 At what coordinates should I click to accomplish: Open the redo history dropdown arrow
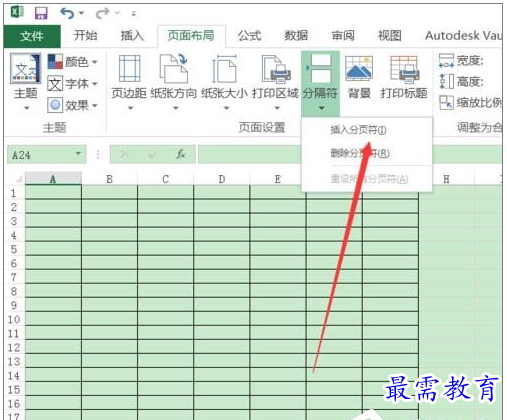tap(117, 13)
